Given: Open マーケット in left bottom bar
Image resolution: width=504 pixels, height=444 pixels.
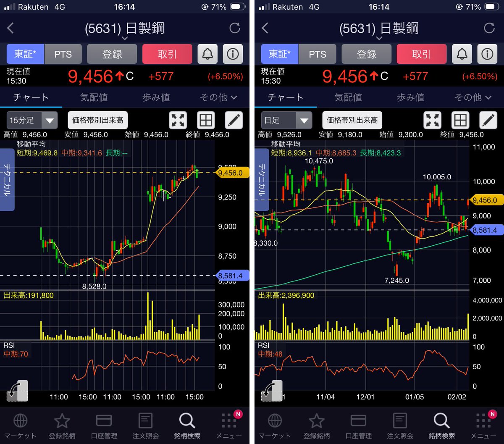Looking at the screenshot, I should coord(21,426).
